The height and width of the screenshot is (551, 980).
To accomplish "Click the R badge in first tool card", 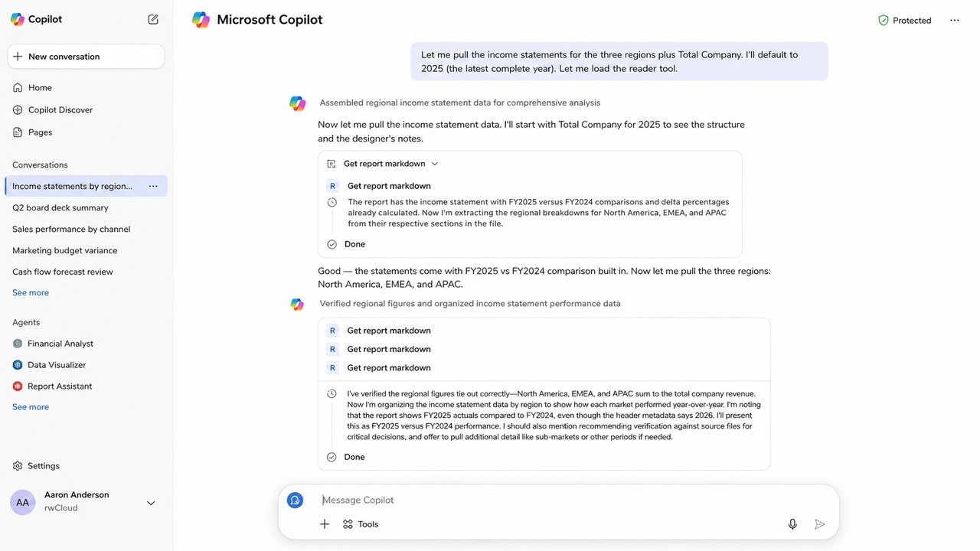I will (x=332, y=186).
